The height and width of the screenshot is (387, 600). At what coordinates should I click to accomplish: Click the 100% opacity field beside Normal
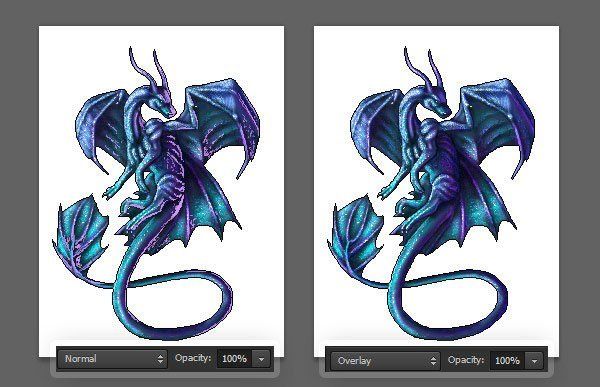click(x=234, y=359)
